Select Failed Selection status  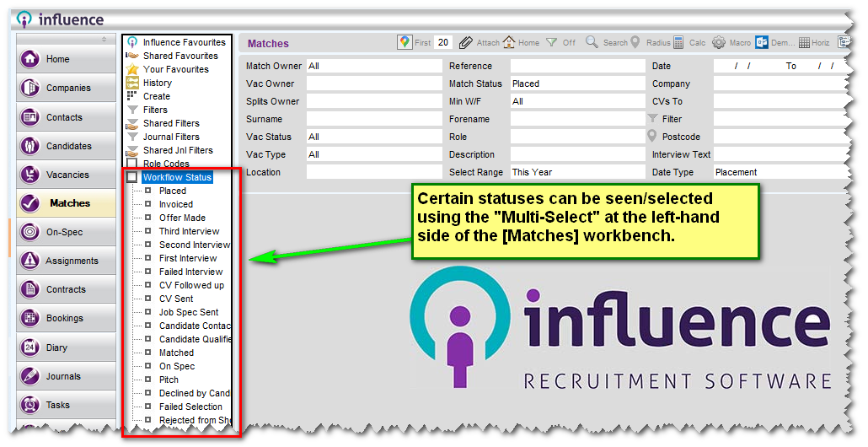(190, 407)
